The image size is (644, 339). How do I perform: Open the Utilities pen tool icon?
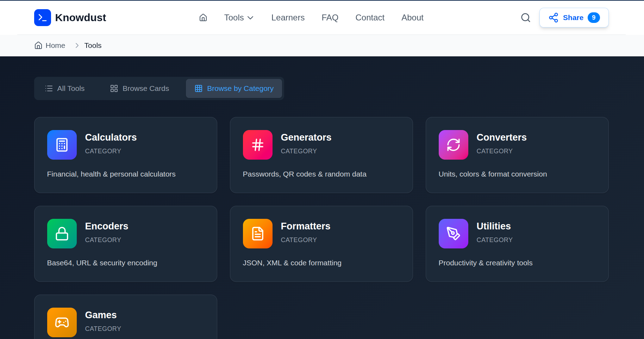click(x=454, y=234)
